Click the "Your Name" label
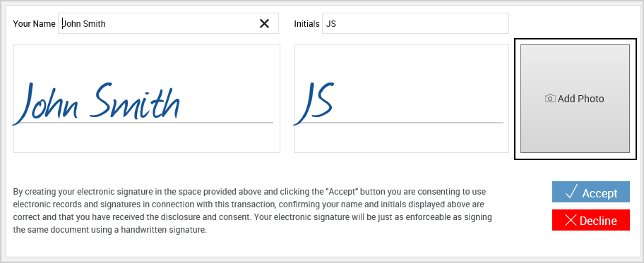The height and width of the screenshot is (263, 644). pyautogui.click(x=34, y=24)
